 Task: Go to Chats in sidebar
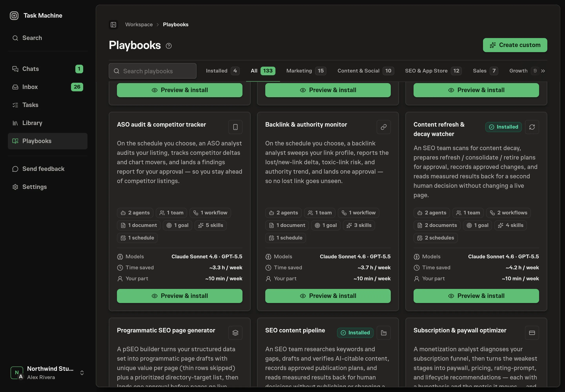tap(47, 69)
